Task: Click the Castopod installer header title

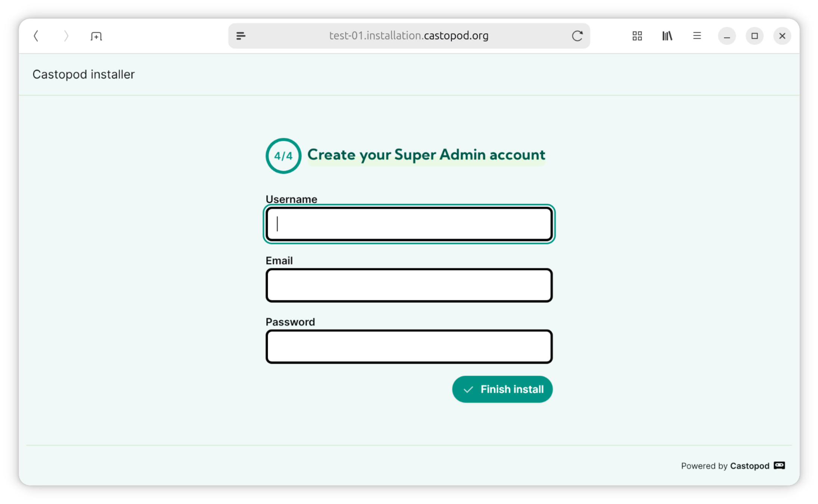Action: (83, 74)
